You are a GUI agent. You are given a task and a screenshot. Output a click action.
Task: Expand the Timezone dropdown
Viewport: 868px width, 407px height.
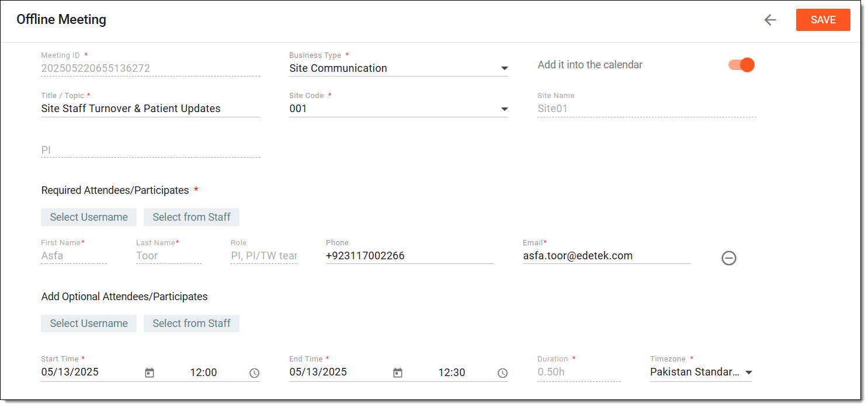pos(701,372)
